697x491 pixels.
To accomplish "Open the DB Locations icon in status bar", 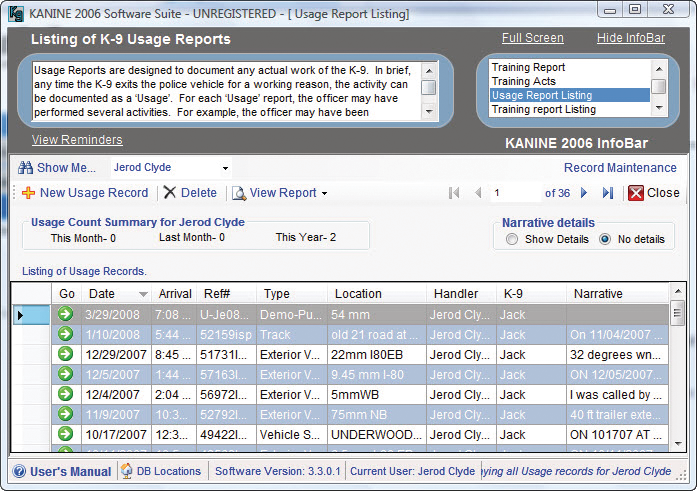I will click(127, 471).
